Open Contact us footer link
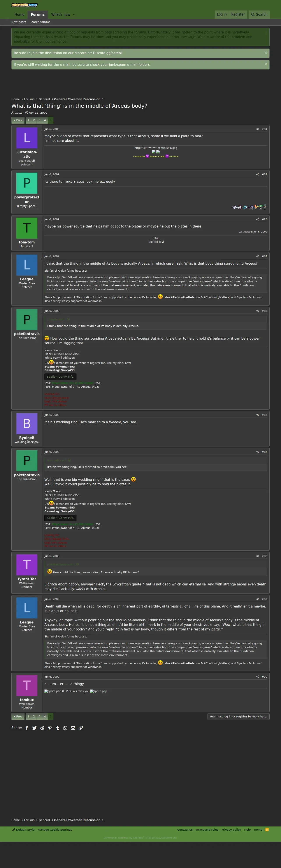The image size is (281, 868). tap(185, 830)
